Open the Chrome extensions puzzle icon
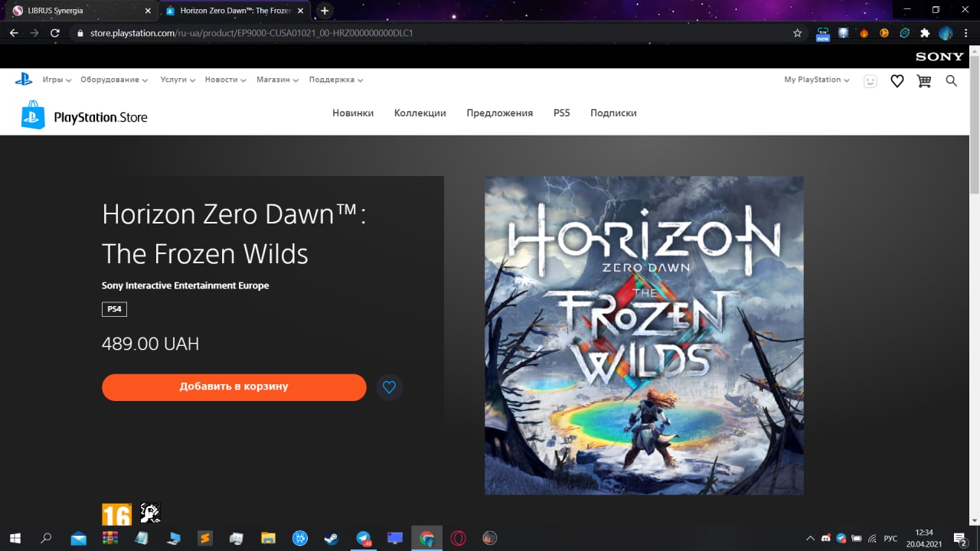980x551 pixels. pos(925,33)
